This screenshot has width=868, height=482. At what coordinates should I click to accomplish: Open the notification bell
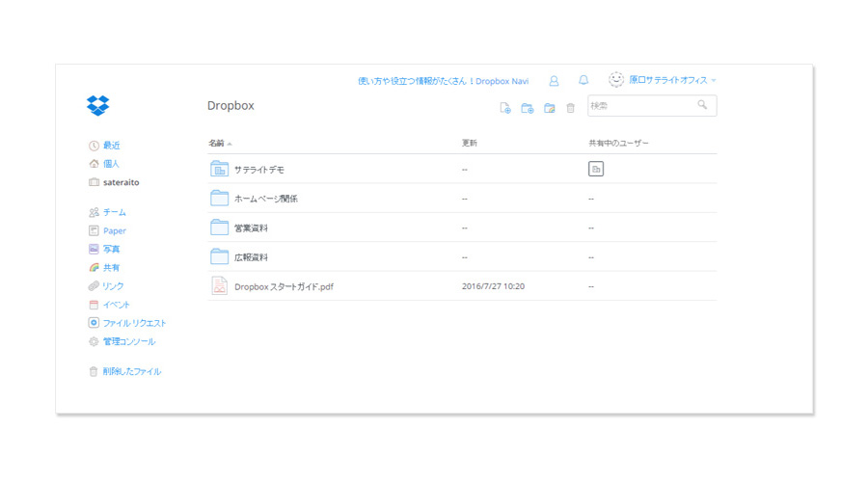(x=583, y=80)
